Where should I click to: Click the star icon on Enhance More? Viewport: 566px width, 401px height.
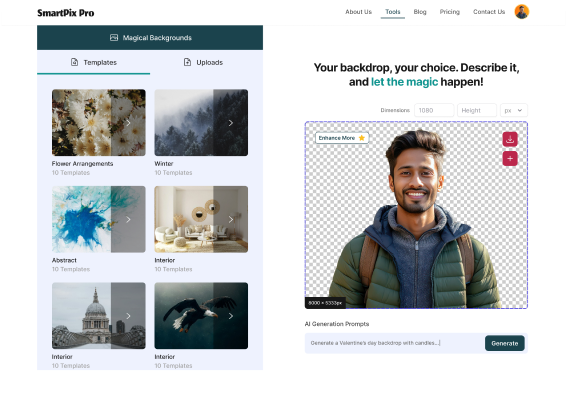[x=361, y=138]
